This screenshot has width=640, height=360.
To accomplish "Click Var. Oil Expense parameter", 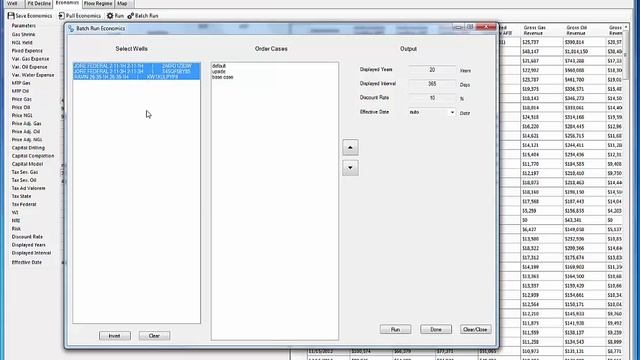I will [29, 67].
